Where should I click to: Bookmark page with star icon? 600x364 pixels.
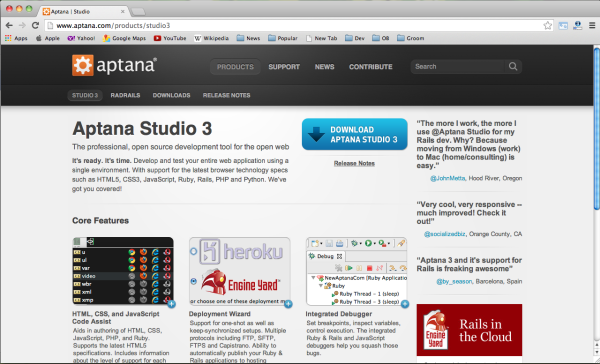pyautogui.click(x=548, y=25)
